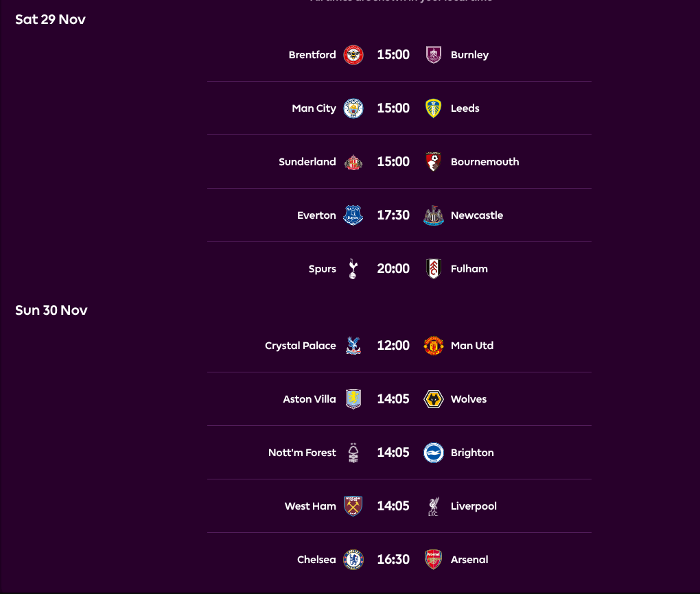Image resolution: width=700 pixels, height=594 pixels.
Task: Click the Wolves wolf-head crest
Action: [x=434, y=399]
